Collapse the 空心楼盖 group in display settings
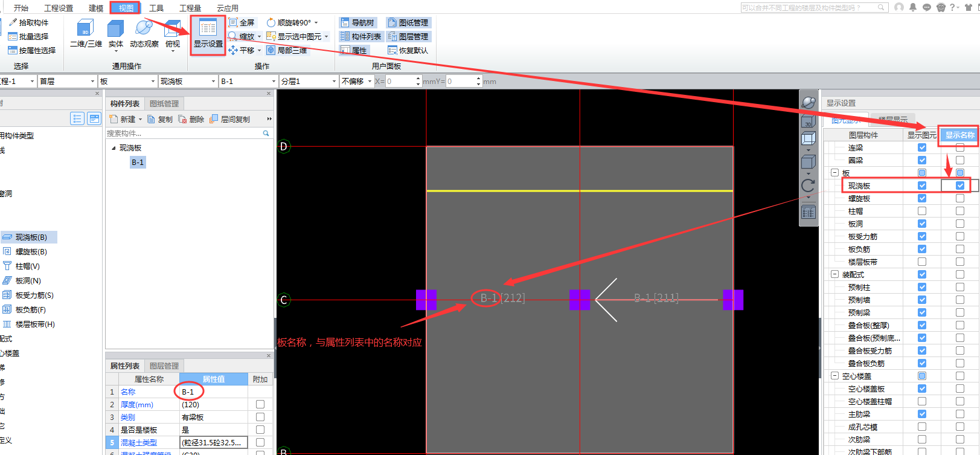 [x=835, y=376]
